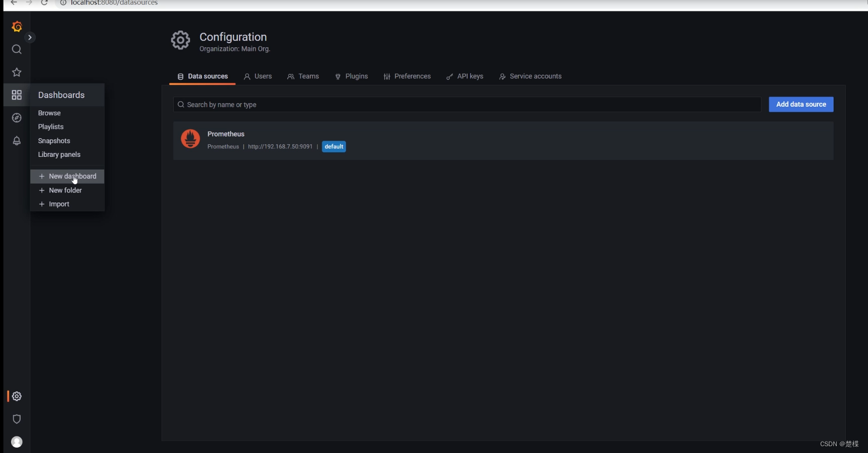868x453 pixels.
Task: Open the Plugins tab
Action: click(x=351, y=76)
